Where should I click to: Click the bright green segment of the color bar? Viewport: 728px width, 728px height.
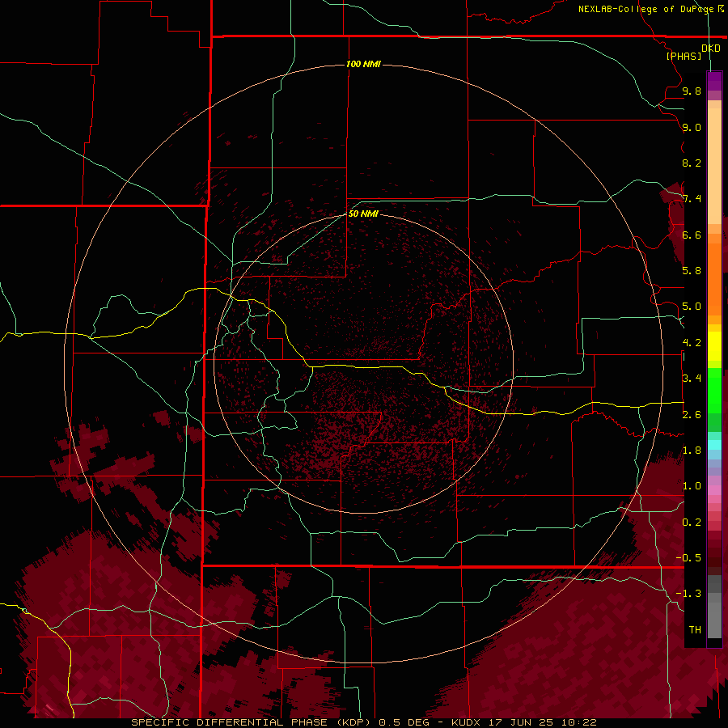pyautogui.click(x=714, y=390)
